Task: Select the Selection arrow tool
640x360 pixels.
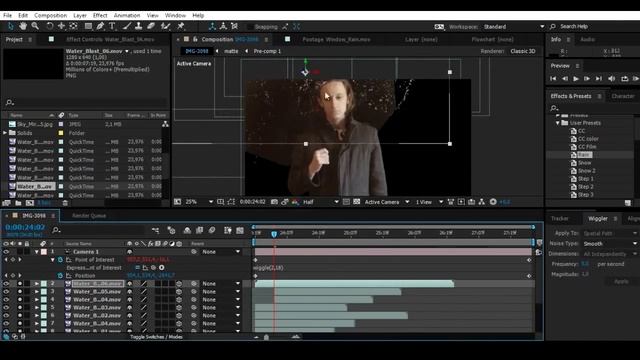Action: 10,26
